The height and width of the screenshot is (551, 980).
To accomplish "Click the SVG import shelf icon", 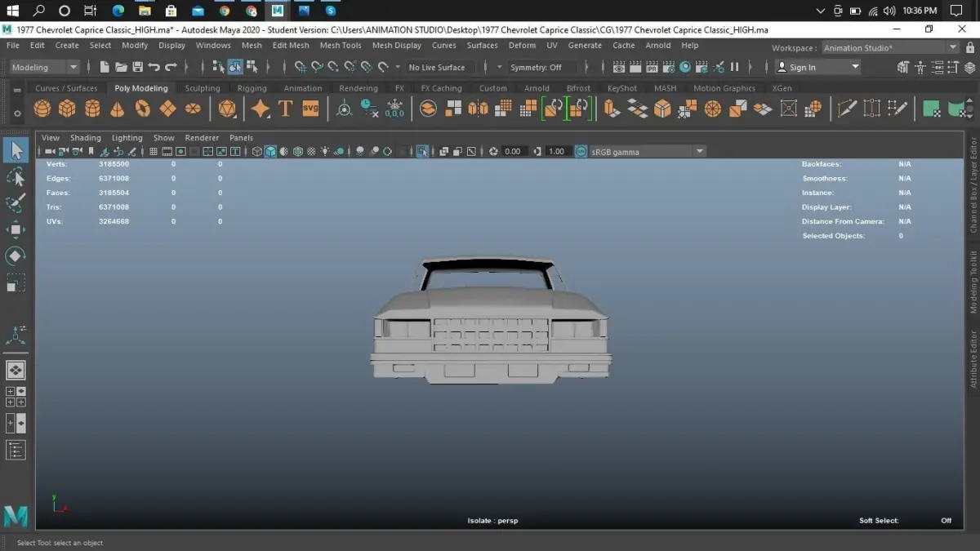I will click(x=310, y=108).
